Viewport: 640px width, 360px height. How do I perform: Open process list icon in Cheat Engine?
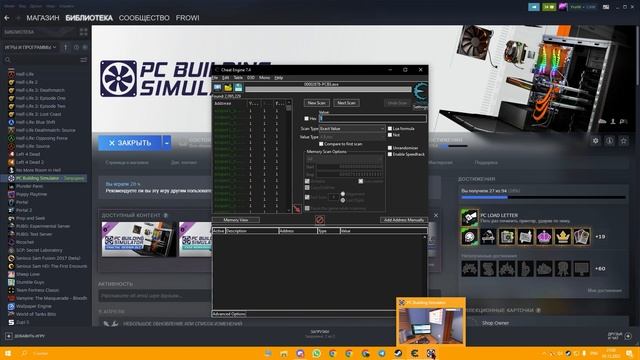click(x=218, y=87)
